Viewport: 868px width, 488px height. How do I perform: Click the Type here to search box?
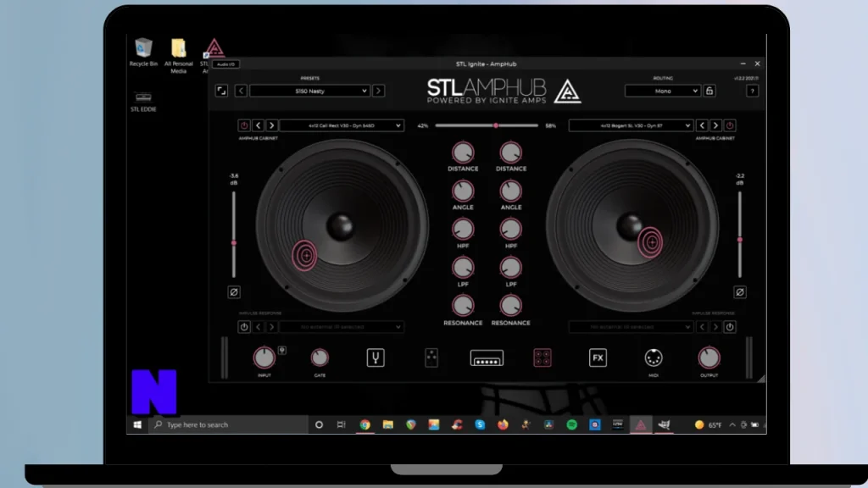pyautogui.click(x=228, y=424)
